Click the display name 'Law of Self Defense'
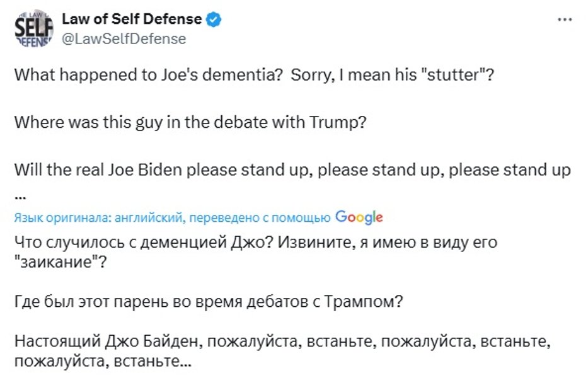This screenshot has height=378, width=588. pos(129,19)
